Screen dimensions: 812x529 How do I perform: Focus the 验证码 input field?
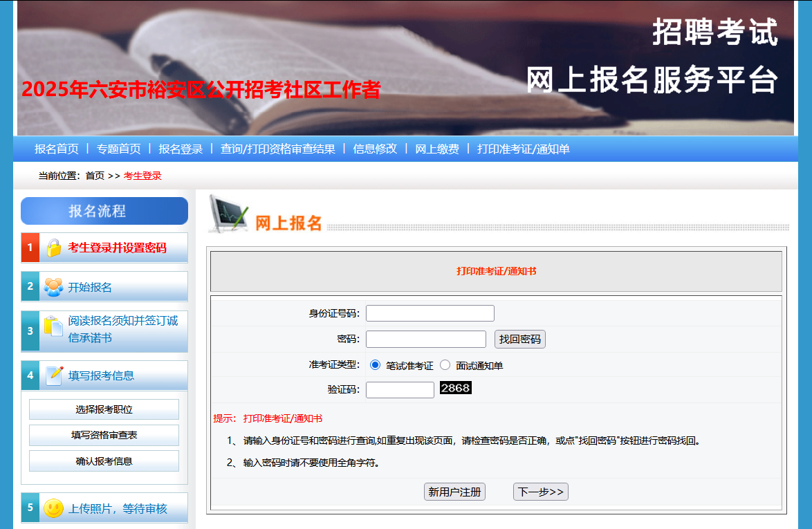click(x=400, y=390)
